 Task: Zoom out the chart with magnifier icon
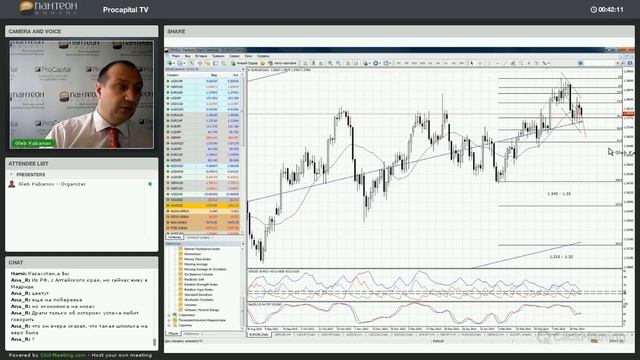click(338, 63)
